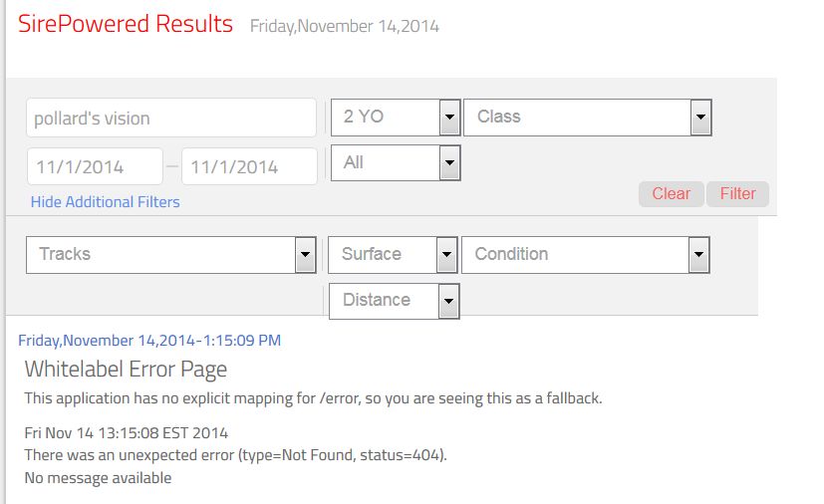Click the "pollard's vision" search field
The image size is (824, 504).
(x=170, y=118)
